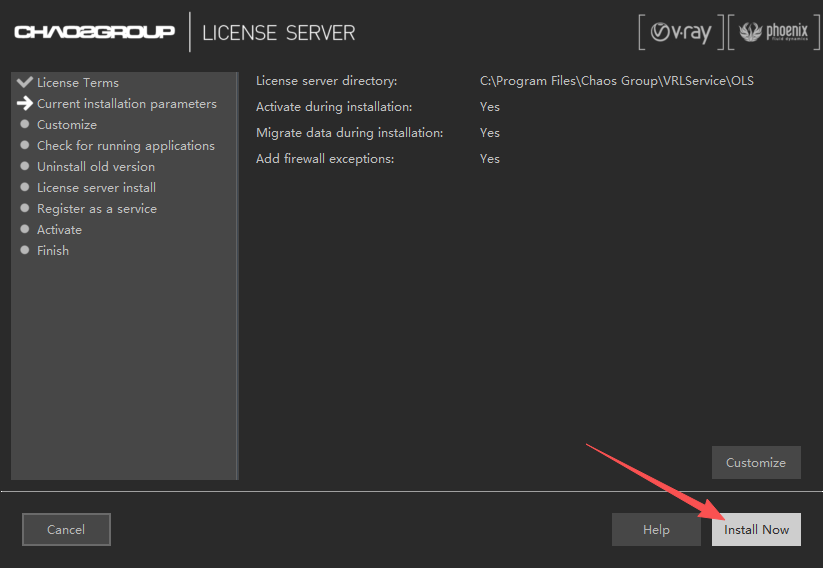823x568 pixels.
Task: Click the License server directory path value
Action: coord(616,81)
